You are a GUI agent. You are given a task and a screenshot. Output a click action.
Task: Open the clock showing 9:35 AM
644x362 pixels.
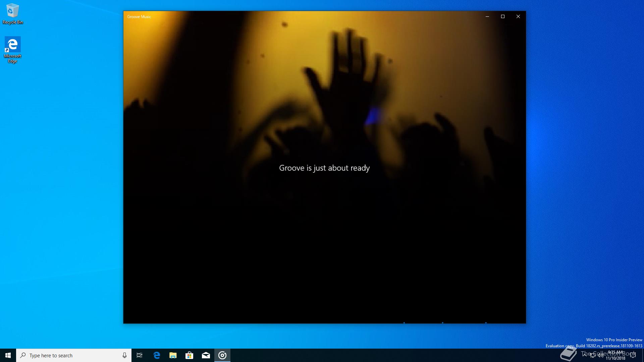(615, 355)
